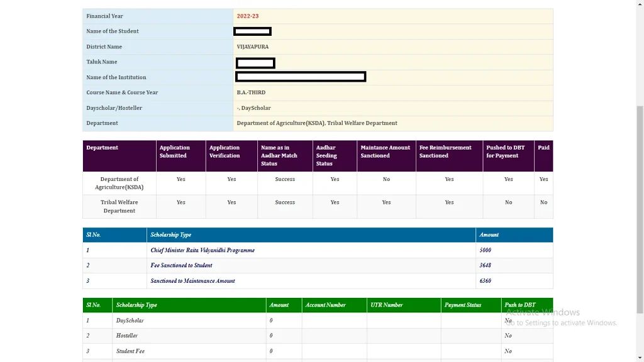The height and width of the screenshot is (362, 644).
Task: Click the amount '3648'
Action: pos(485,266)
